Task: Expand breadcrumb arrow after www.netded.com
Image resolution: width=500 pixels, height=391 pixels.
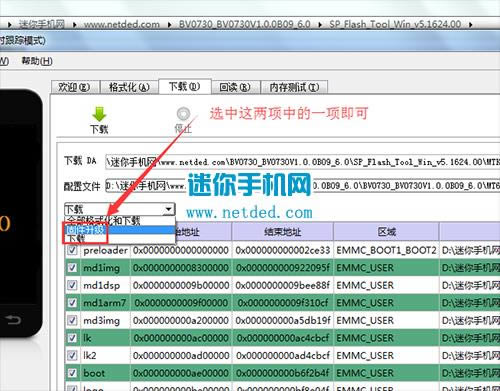Action: pyautogui.click(x=169, y=25)
